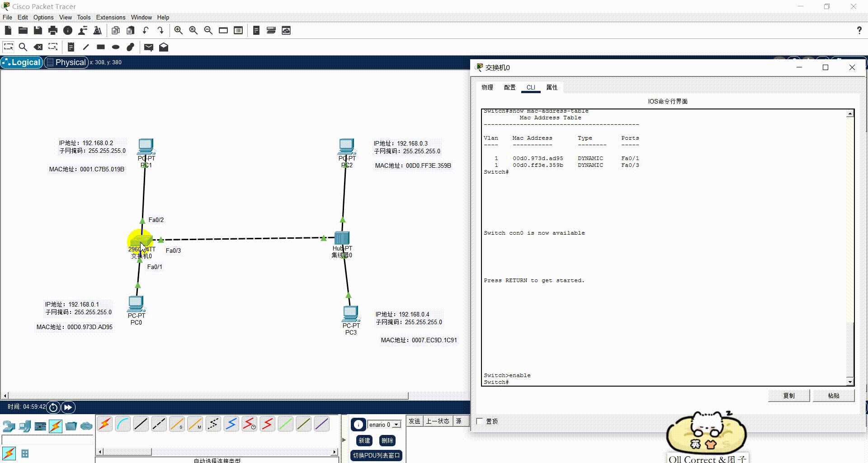Switch to 属性 tab in switch window
Image resolution: width=868 pixels, height=463 pixels.
552,87
